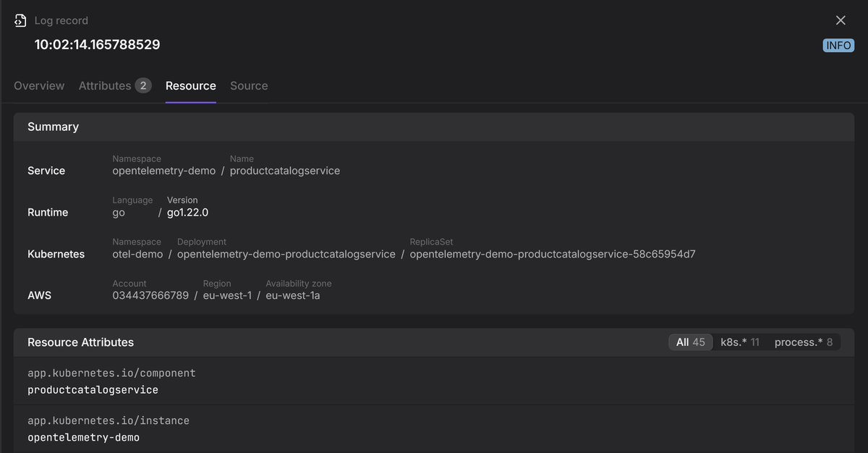Click the Attributes count badge 2
868x453 pixels.
[x=143, y=85]
